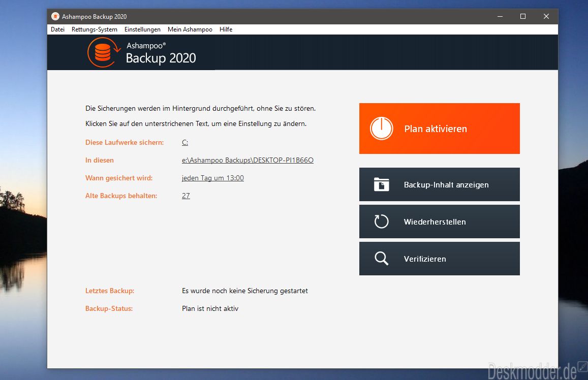Screen dimensions: 588x380
Task: Start restore via Wiederherstellen label
Action: tap(435, 222)
